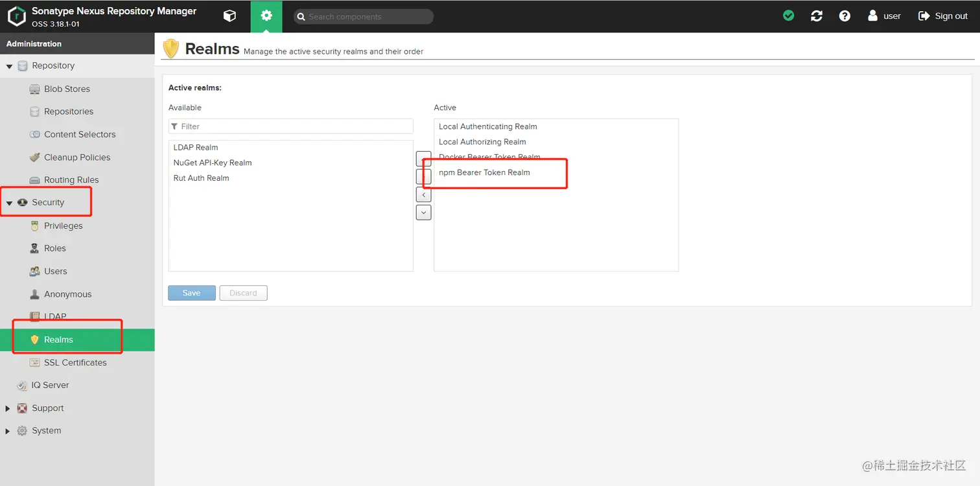This screenshot has height=486, width=980.
Task: Click the Repository database icon
Action: coord(23,66)
